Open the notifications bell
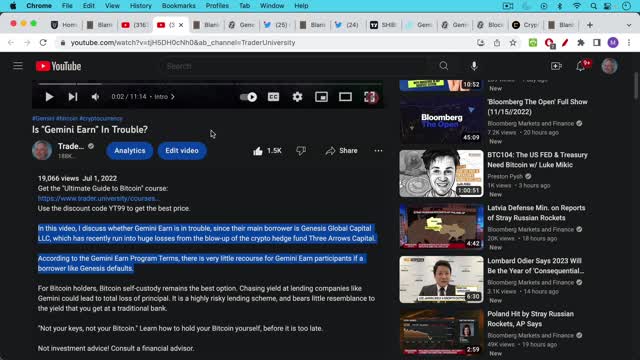Image resolution: width=640 pixels, height=360 pixels. [580, 66]
